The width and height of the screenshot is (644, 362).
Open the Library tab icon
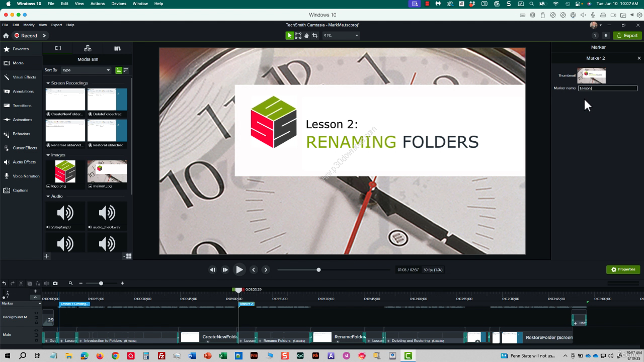117,48
